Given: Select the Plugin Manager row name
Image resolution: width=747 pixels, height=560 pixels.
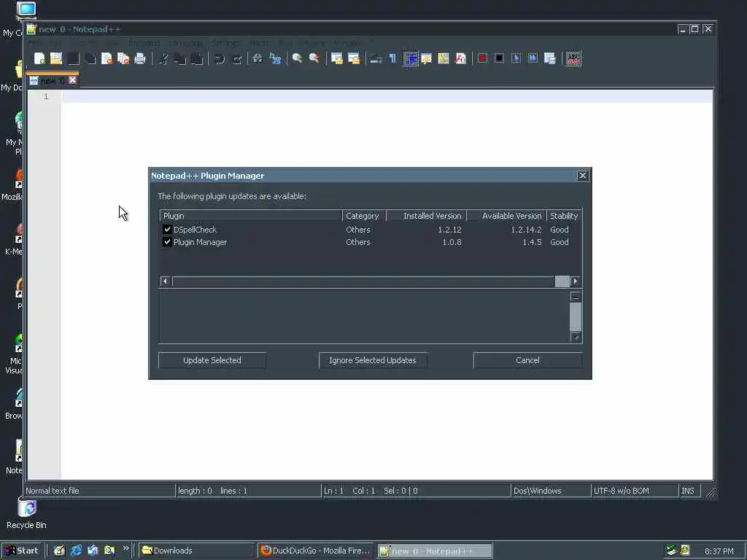Looking at the screenshot, I should 200,242.
